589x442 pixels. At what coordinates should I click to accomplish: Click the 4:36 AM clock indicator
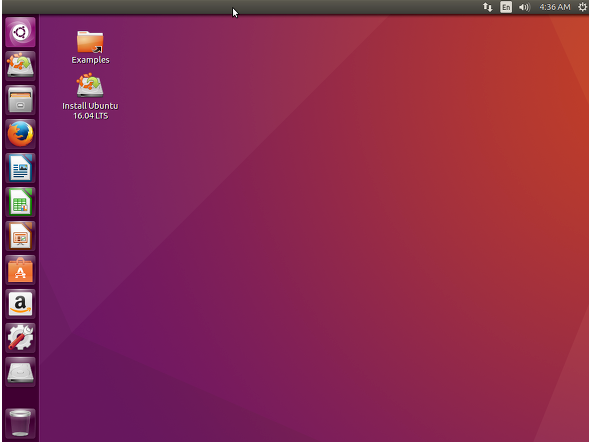(x=555, y=7)
